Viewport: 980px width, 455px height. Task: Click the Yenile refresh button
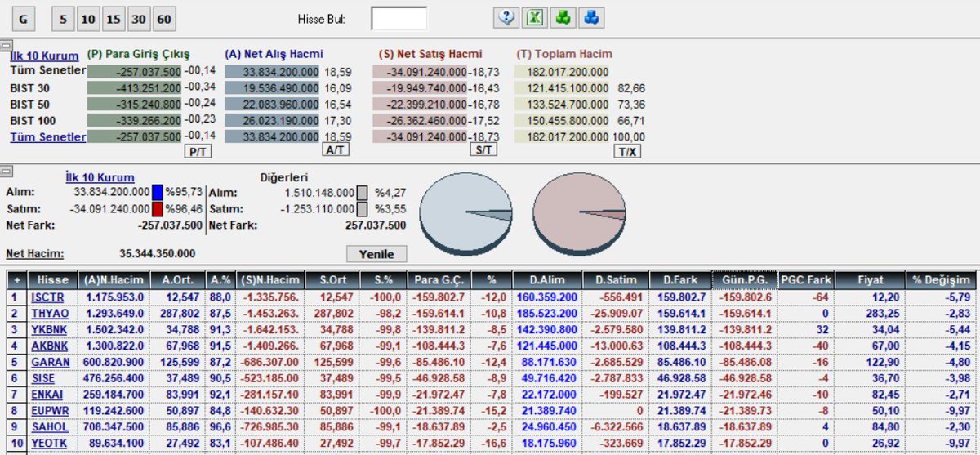coord(376,253)
